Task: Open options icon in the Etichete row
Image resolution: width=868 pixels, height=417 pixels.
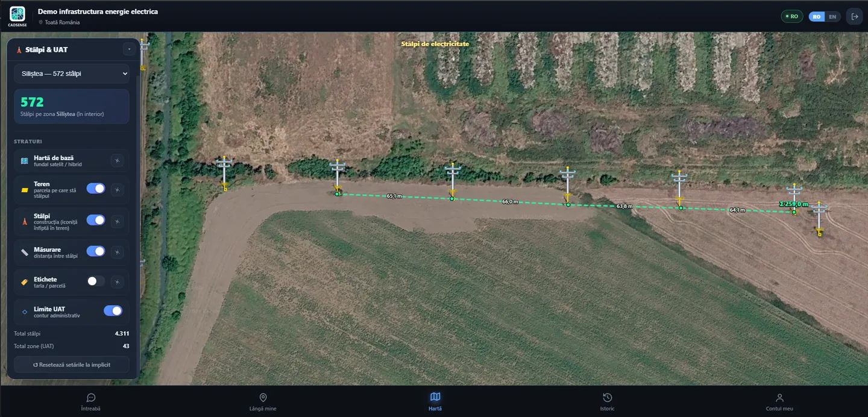Action: [118, 281]
